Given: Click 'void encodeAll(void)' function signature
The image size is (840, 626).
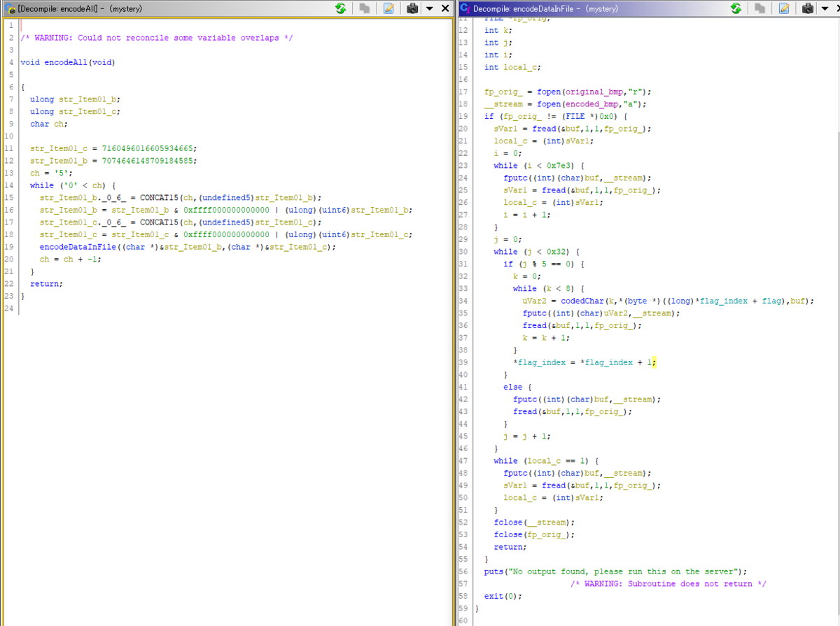Looking at the screenshot, I should [x=67, y=62].
